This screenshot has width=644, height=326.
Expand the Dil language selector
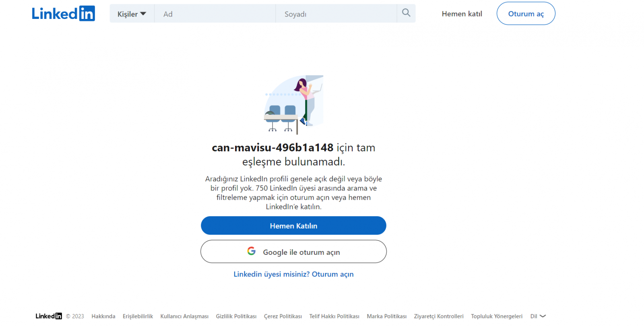point(538,316)
